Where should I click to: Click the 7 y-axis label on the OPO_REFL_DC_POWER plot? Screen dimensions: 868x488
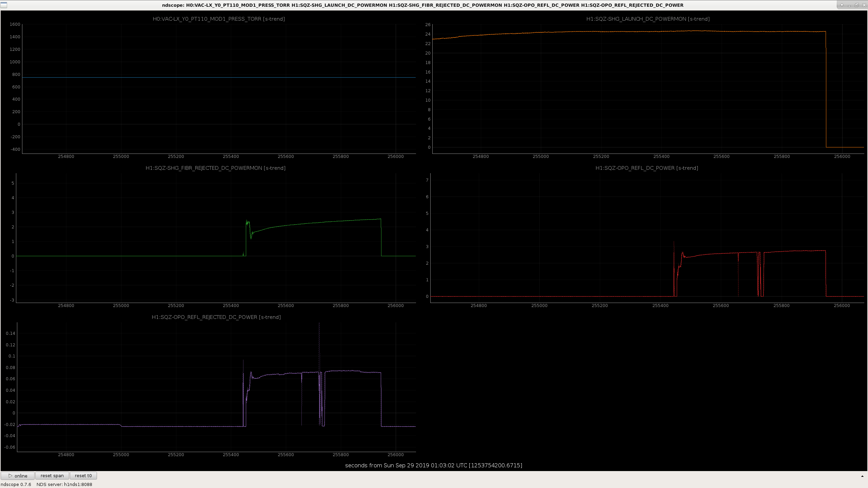click(427, 180)
